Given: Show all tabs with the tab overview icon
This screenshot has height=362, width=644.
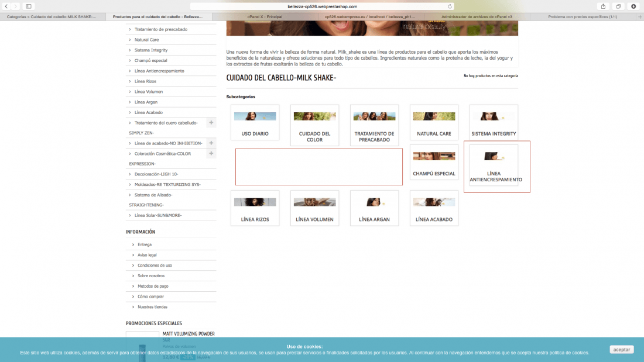Looking at the screenshot, I should [x=618, y=6].
